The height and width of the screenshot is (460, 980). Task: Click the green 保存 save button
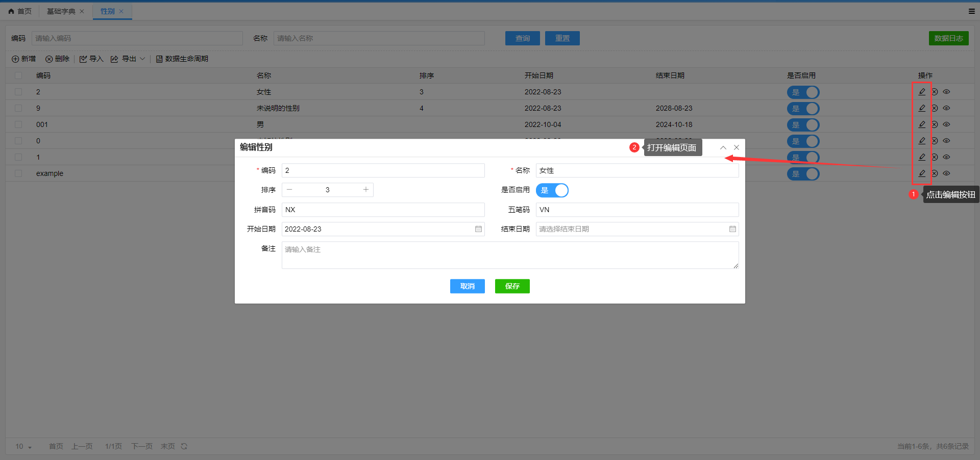click(512, 286)
